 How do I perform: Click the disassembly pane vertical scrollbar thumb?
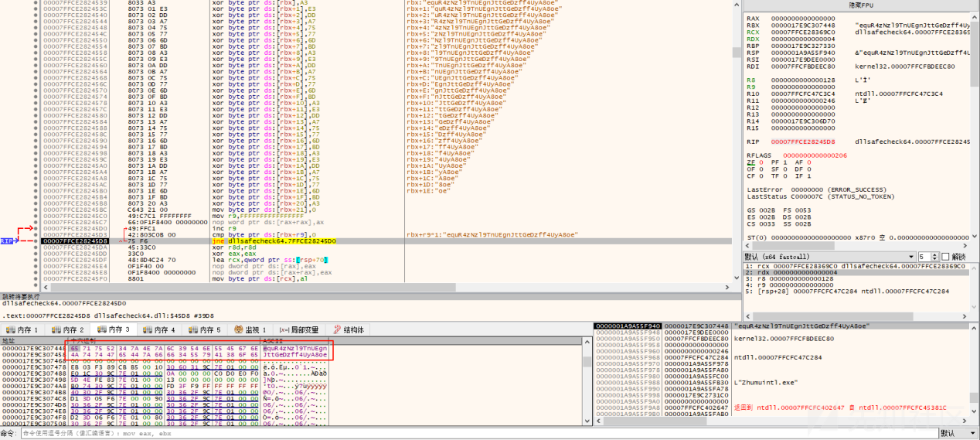coord(737,53)
